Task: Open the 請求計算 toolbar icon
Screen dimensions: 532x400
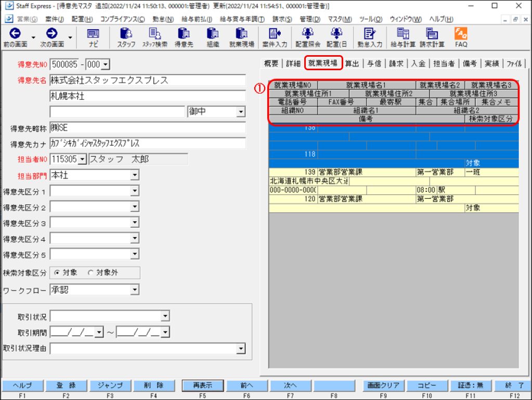Action: 432,37
